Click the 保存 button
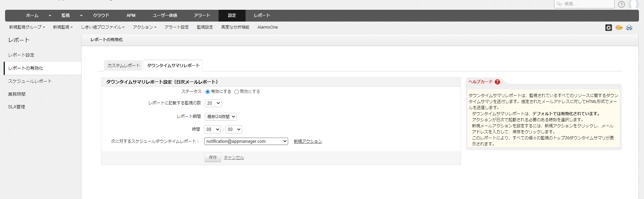This screenshot has height=199, width=644. click(213, 158)
